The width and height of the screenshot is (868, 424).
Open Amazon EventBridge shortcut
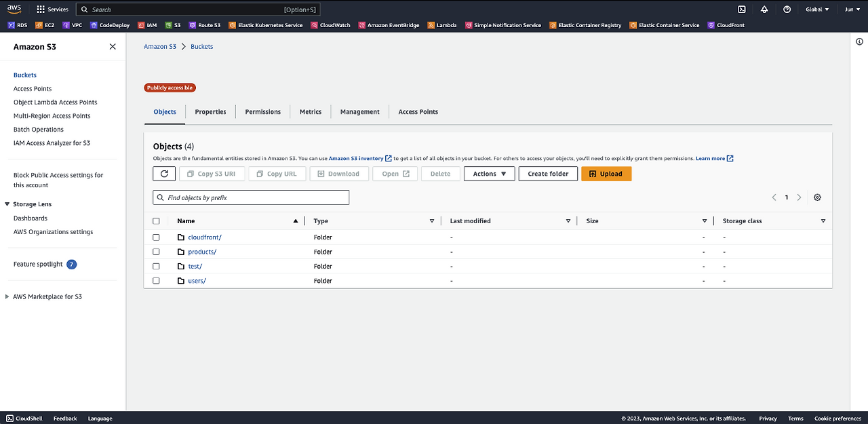(x=389, y=25)
